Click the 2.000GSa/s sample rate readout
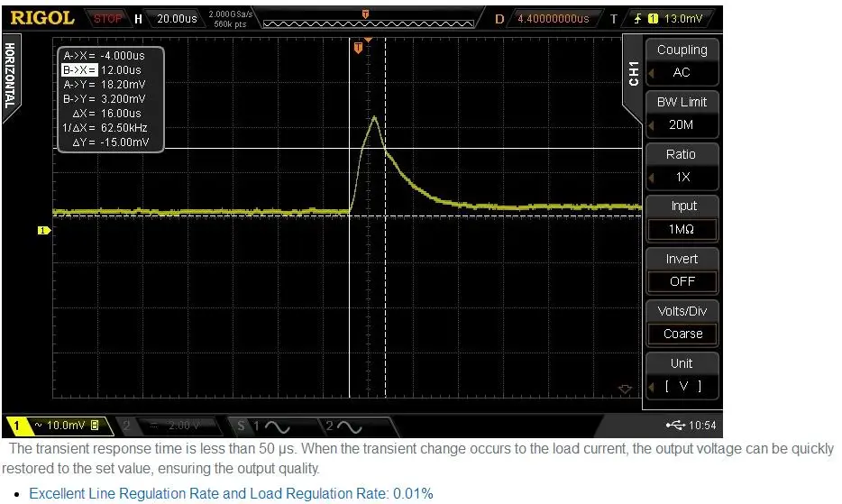The image size is (842, 504). pos(231,14)
